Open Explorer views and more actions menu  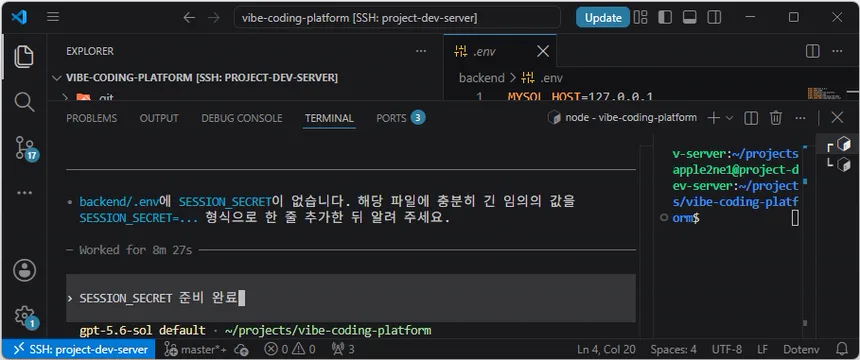click(x=421, y=51)
